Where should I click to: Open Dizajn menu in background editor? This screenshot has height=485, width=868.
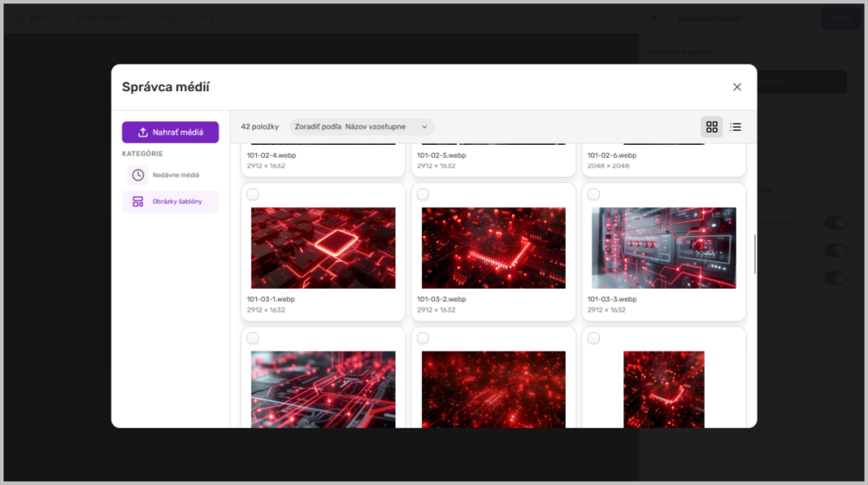[166, 18]
